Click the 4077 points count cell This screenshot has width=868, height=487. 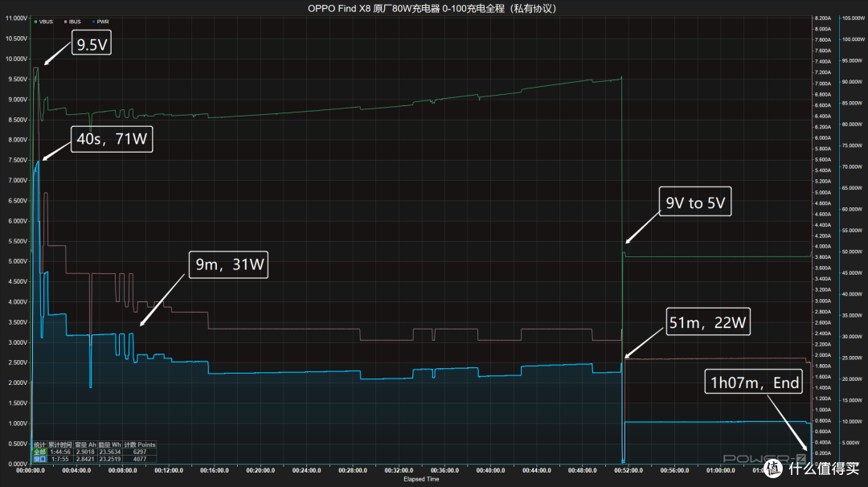(x=140, y=459)
